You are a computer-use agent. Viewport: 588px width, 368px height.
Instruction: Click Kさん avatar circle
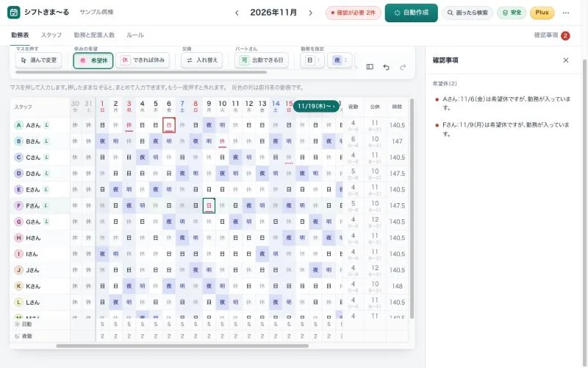pos(19,286)
